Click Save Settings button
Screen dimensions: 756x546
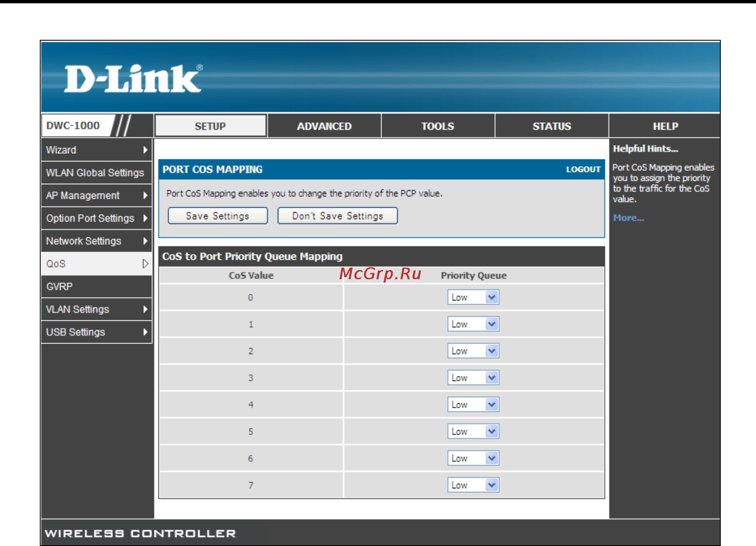[218, 216]
